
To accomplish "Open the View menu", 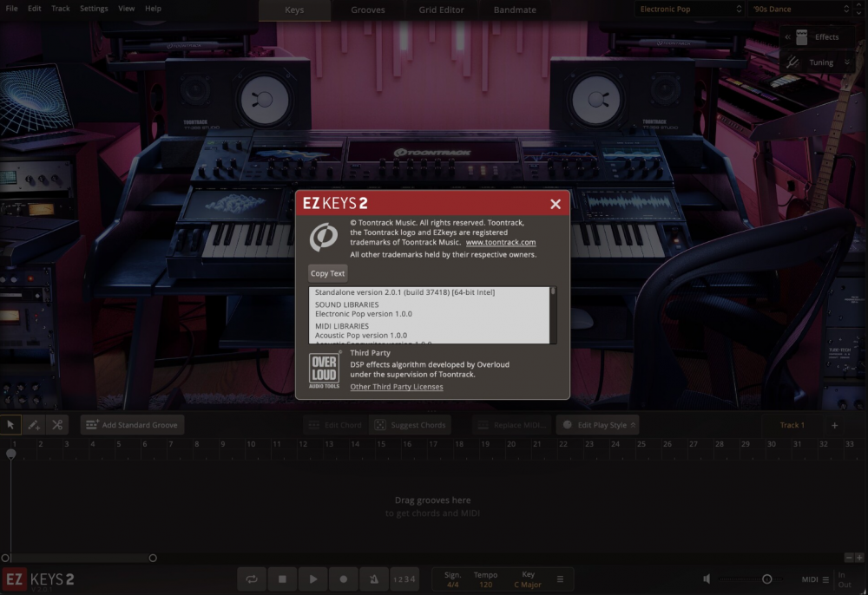I will [126, 9].
